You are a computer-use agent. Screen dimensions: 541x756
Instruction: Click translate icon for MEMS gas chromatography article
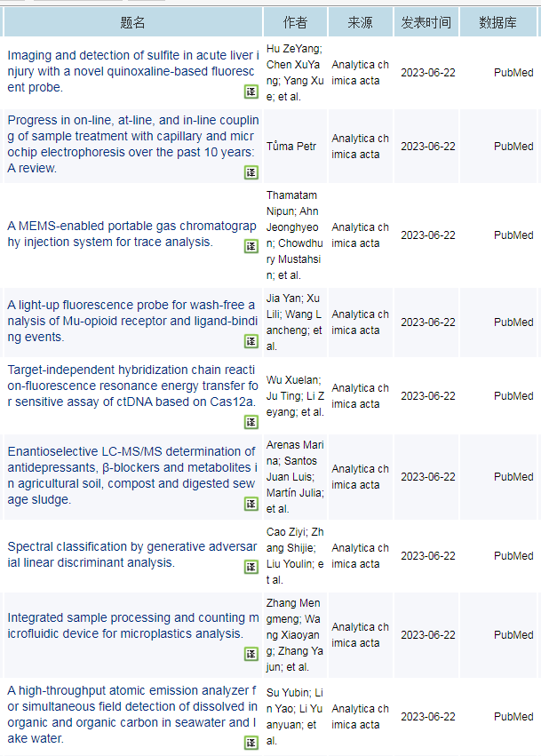click(x=251, y=245)
